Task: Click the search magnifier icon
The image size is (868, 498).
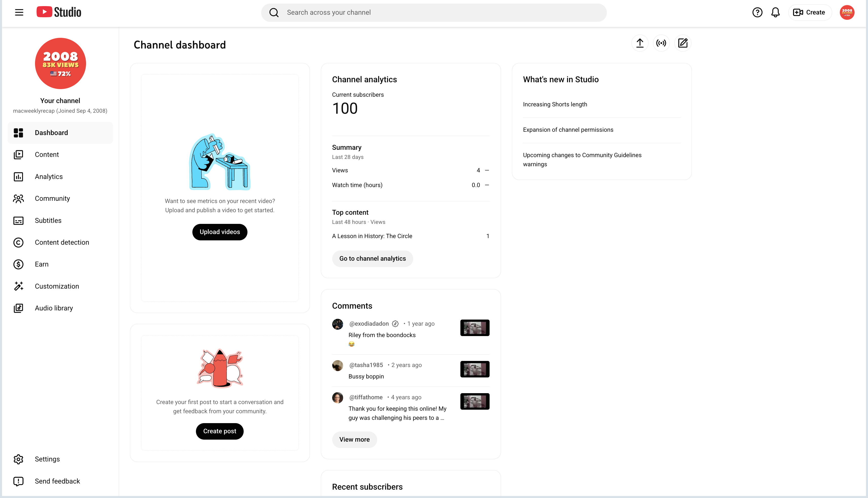Action: tap(274, 13)
